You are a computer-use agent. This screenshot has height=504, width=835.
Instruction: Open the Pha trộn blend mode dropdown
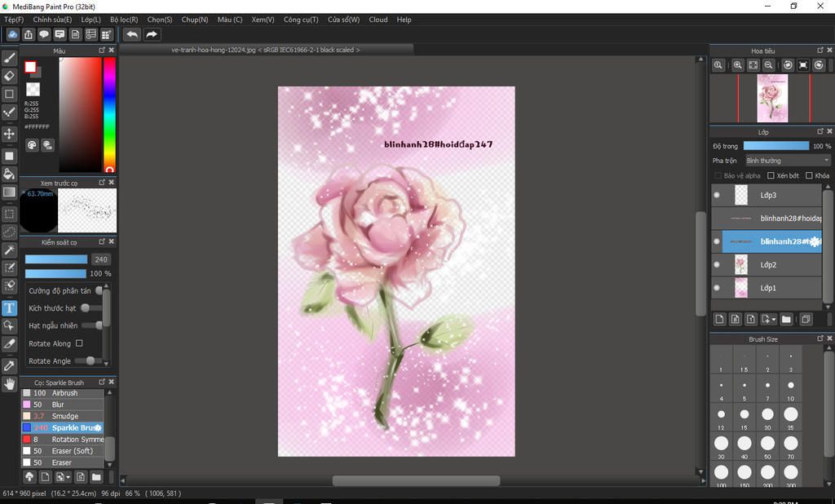[788, 161]
